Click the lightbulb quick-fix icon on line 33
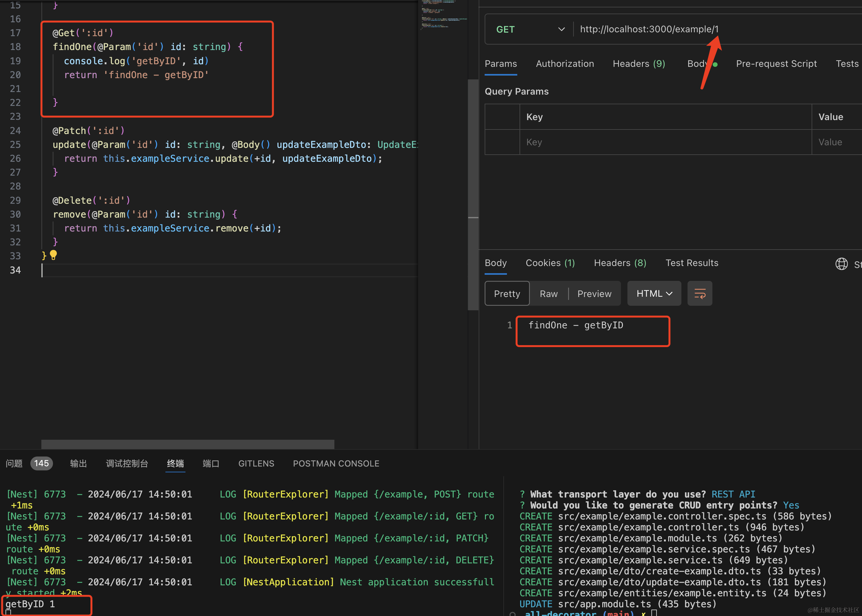 click(54, 255)
